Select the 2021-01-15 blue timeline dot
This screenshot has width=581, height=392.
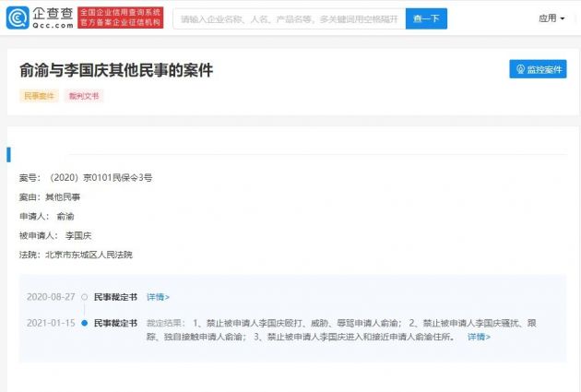click(85, 323)
